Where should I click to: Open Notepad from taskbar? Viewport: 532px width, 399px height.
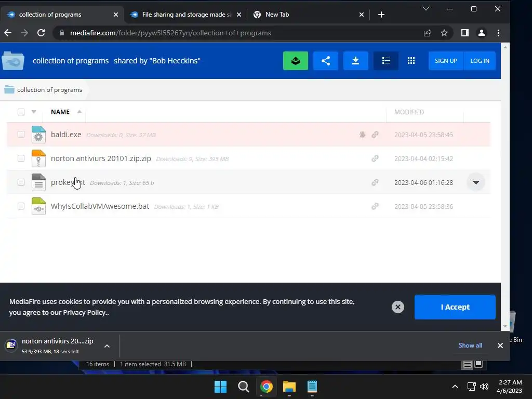pyautogui.click(x=312, y=387)
